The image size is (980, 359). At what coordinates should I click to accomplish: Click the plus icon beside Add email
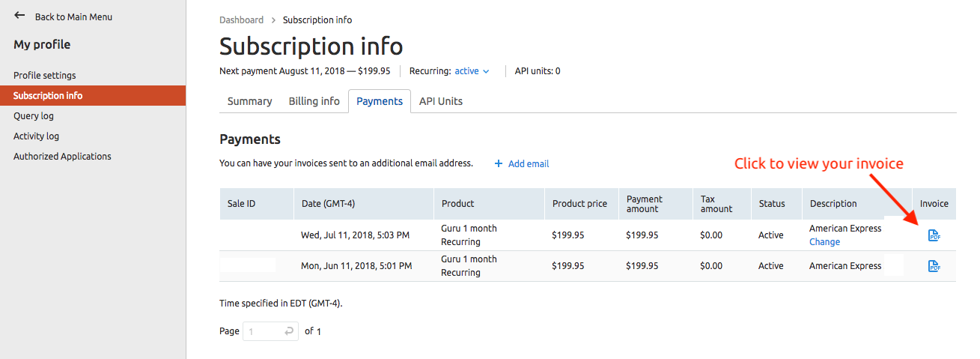(499, 163)
